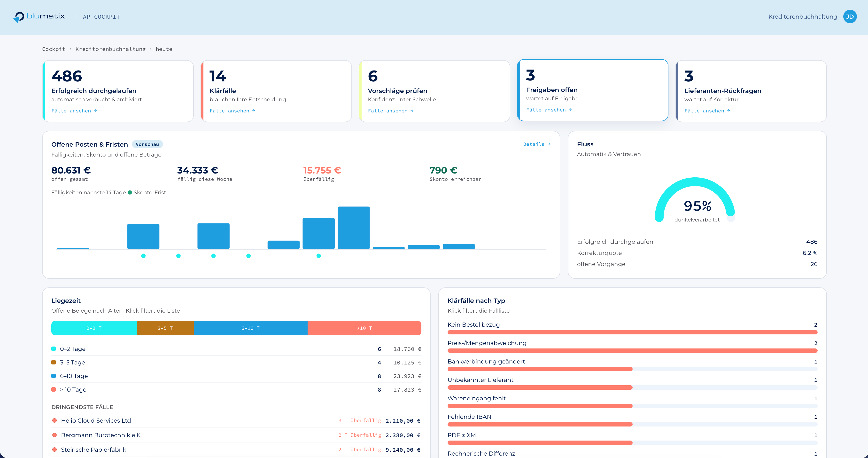Click the red dot beside Steirische Papierfabrik
The image size is (868, 458).
click(x=54, y=450)
